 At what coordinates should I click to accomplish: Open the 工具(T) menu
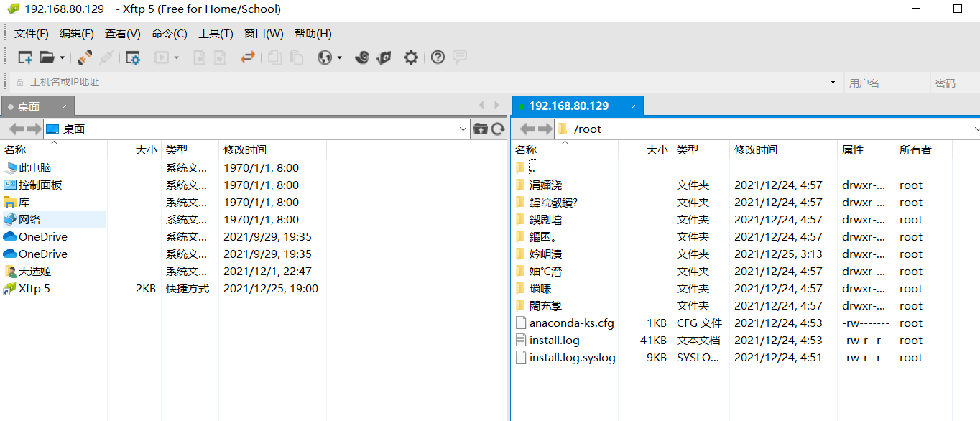pyautogui.click(x=216, y=34)
